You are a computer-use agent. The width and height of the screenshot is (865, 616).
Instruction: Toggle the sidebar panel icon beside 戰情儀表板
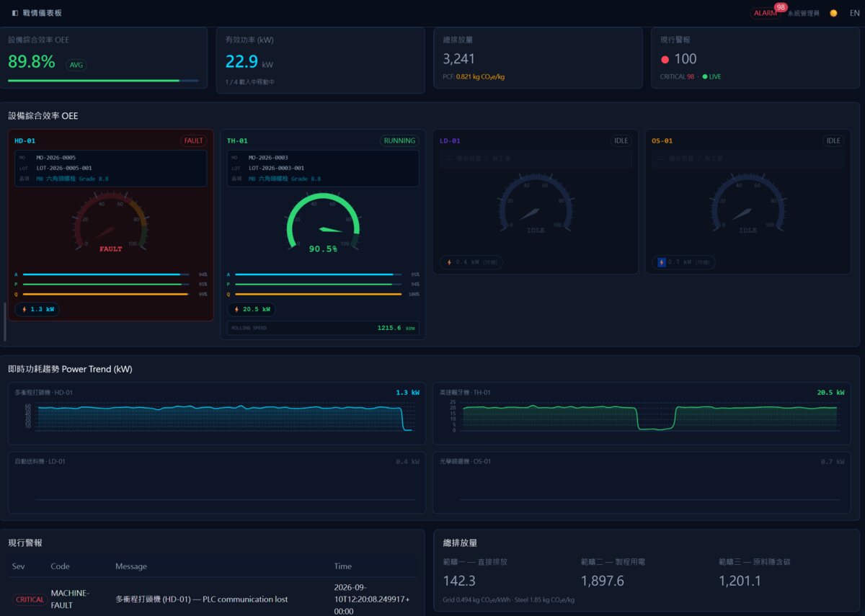point(15,13)
